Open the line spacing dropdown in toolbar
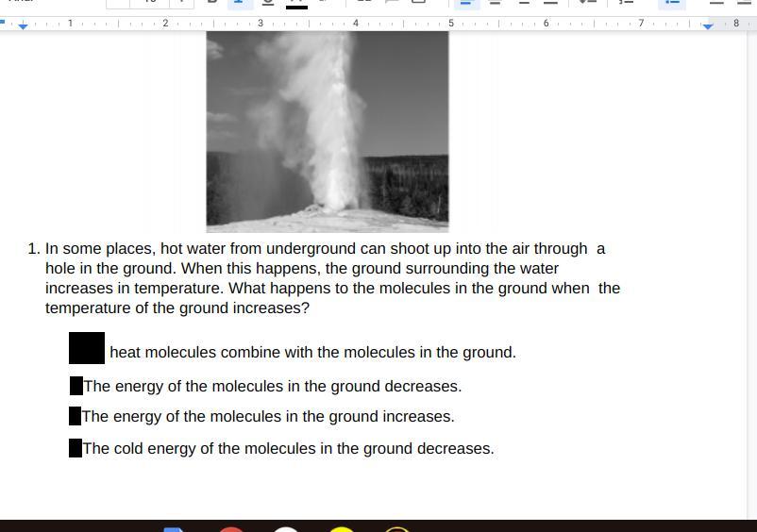The height and width of the screenshot is (532, 757). (x=587, y=3)
